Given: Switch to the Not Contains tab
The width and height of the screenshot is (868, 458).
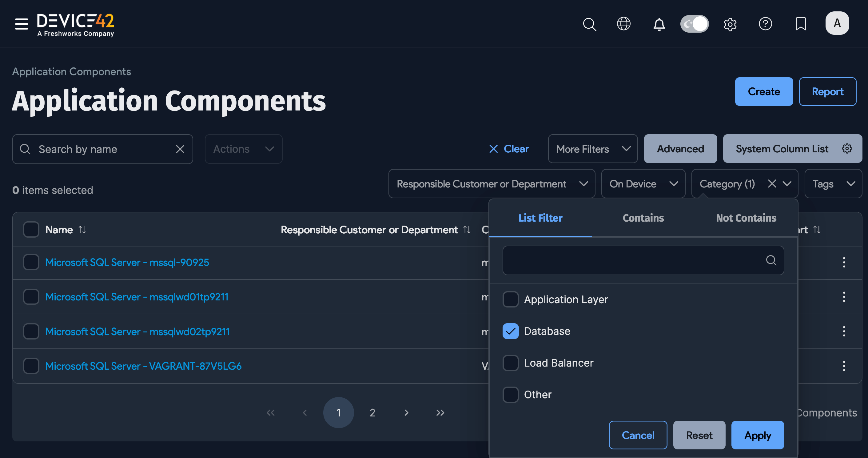Looking at the screenshot, I should click(x=746, y=218).
